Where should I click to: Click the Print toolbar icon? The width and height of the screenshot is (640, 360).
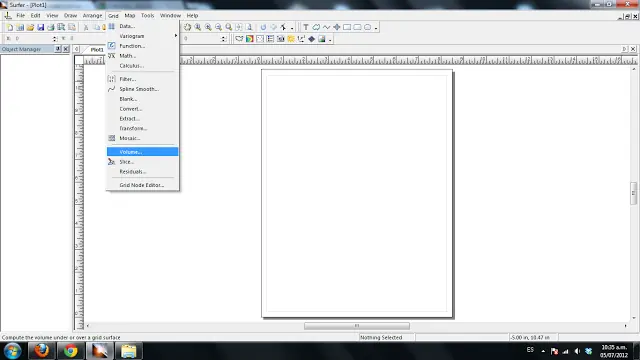[51, 27]
